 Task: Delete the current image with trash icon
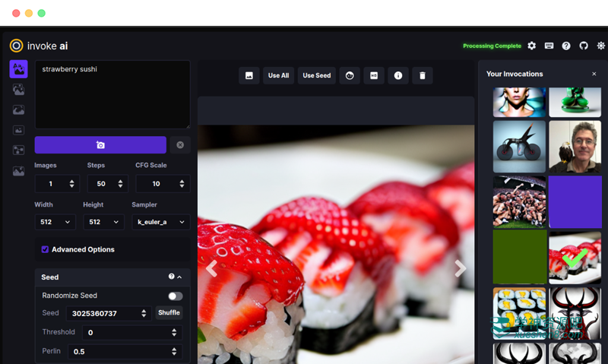[x=422, y=75]
